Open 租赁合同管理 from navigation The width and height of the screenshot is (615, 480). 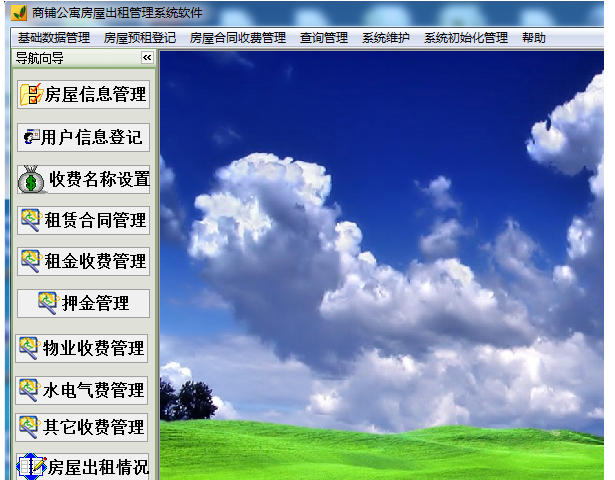pos(83,220)
